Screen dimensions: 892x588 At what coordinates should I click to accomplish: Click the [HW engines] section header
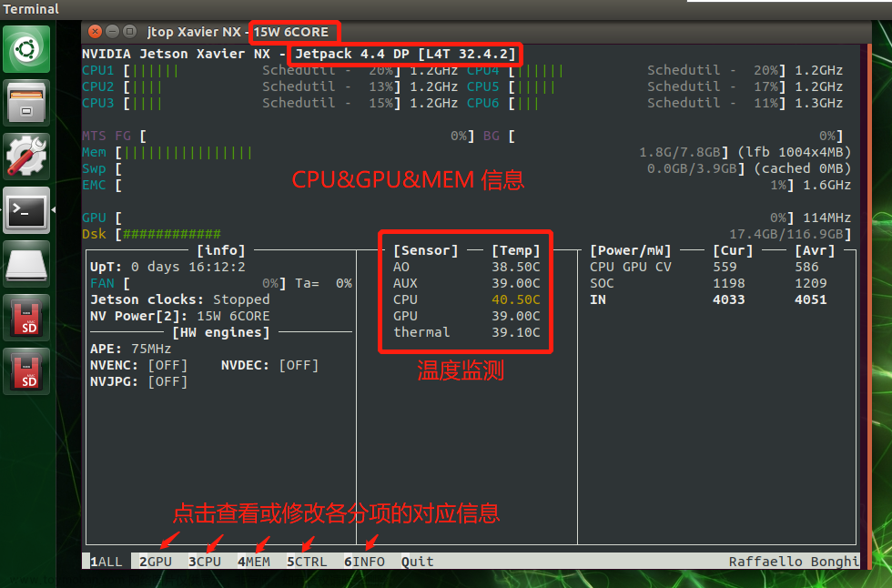pyautogui.click(x=220, y=332)
